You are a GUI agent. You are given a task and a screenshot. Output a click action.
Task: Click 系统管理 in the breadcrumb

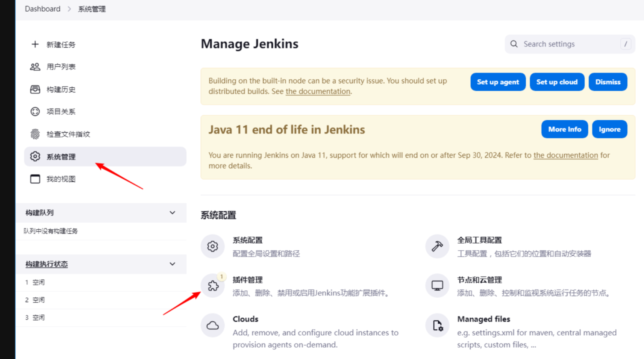pyautogui.click(x=92, y=9)
